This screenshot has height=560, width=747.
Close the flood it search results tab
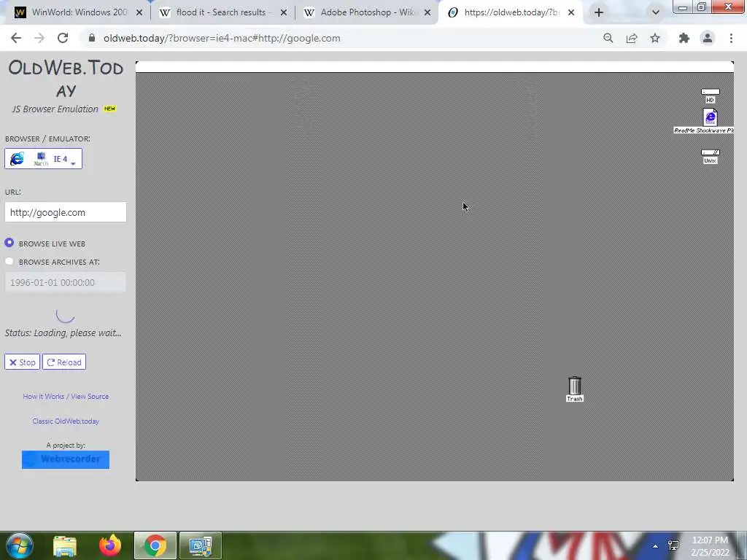click(x=284, y=13)
